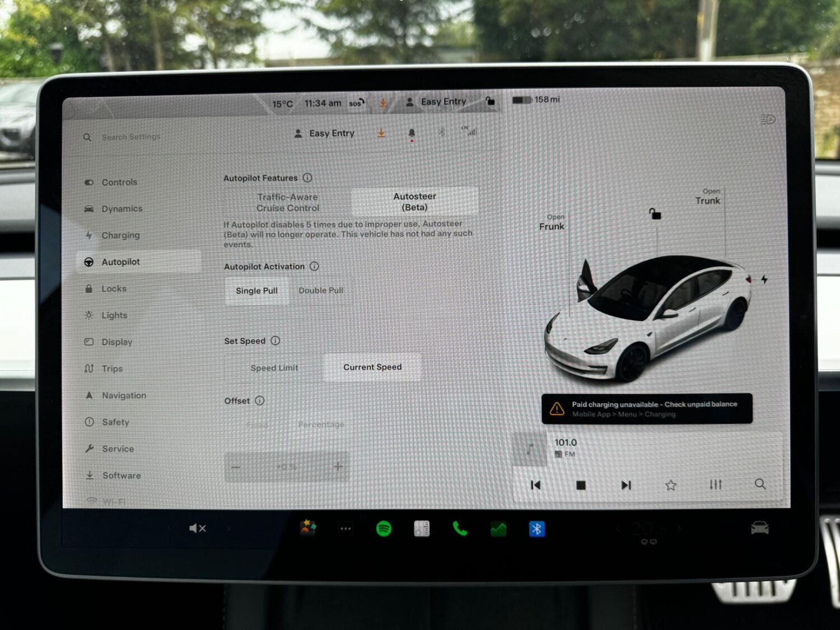
Task: Show info for Autopilot Features
Action: click(307, 178)
